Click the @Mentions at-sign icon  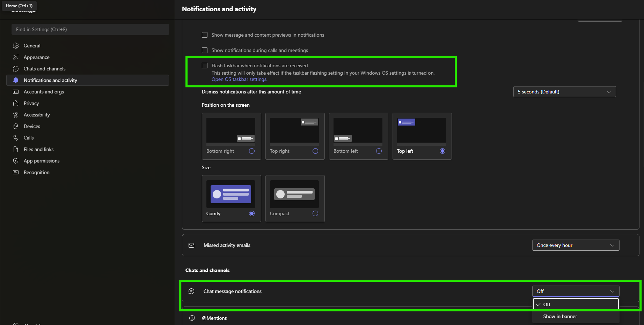coord(192,318)
